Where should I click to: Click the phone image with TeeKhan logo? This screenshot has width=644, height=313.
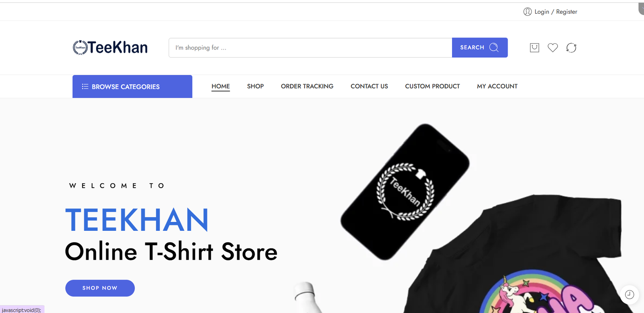405,192
